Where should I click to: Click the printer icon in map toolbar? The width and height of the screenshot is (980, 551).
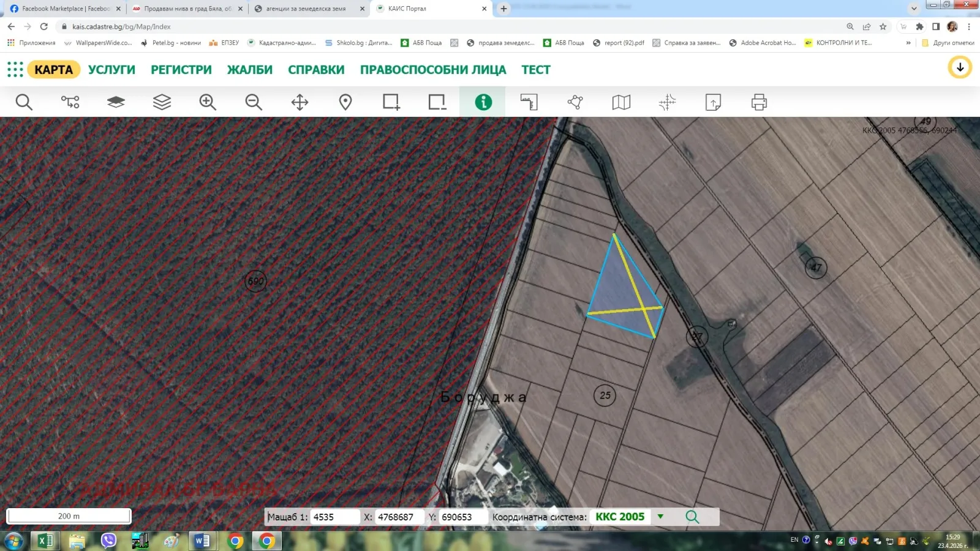click(x=759, y=102)
